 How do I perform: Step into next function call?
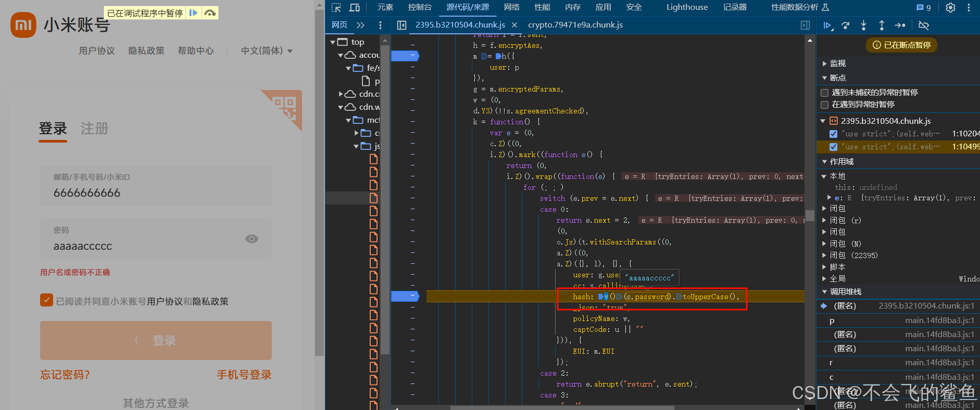coord(863,25)
